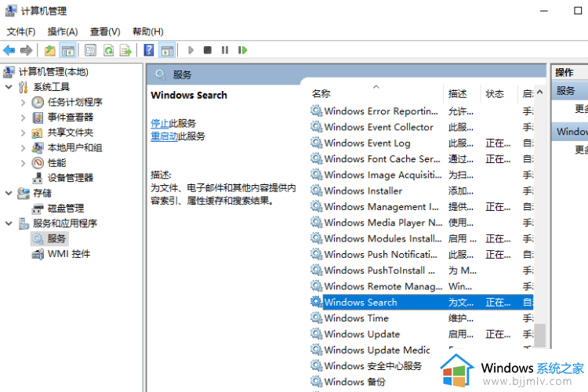Viewport: 588px width, 392px height.
Task: Click the Start Service play icon
Action: pos(191,50)
